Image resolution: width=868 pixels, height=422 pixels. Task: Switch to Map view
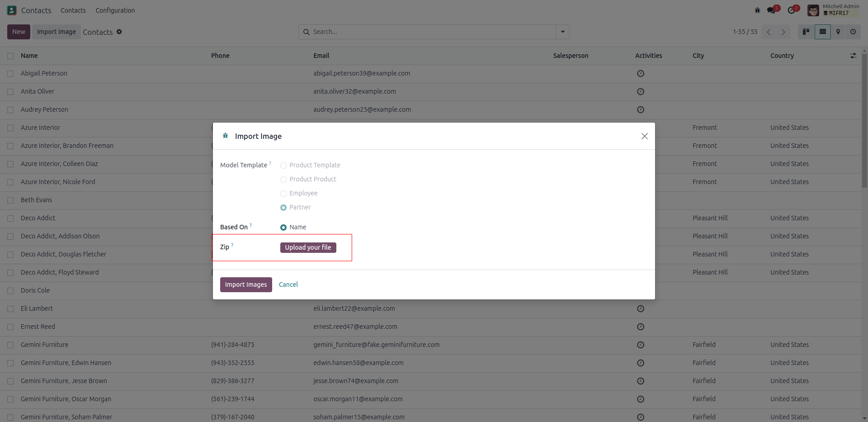click(x=838, y=32)
